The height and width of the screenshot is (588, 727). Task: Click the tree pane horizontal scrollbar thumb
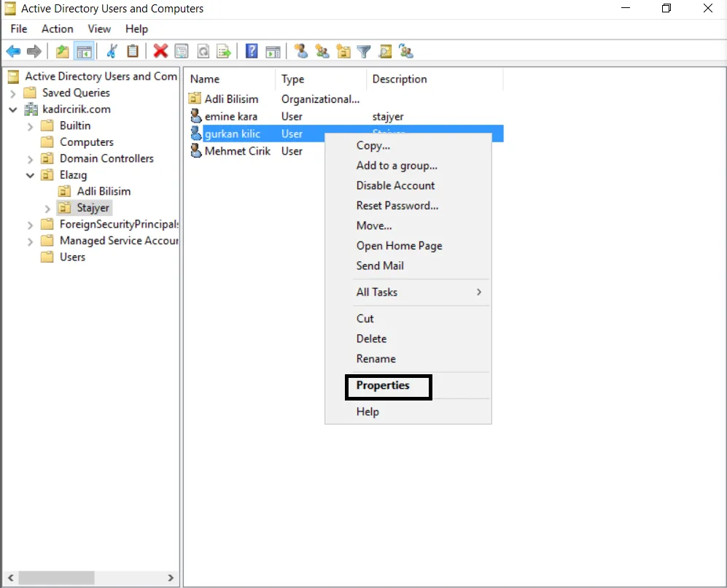tap(57, 578)
